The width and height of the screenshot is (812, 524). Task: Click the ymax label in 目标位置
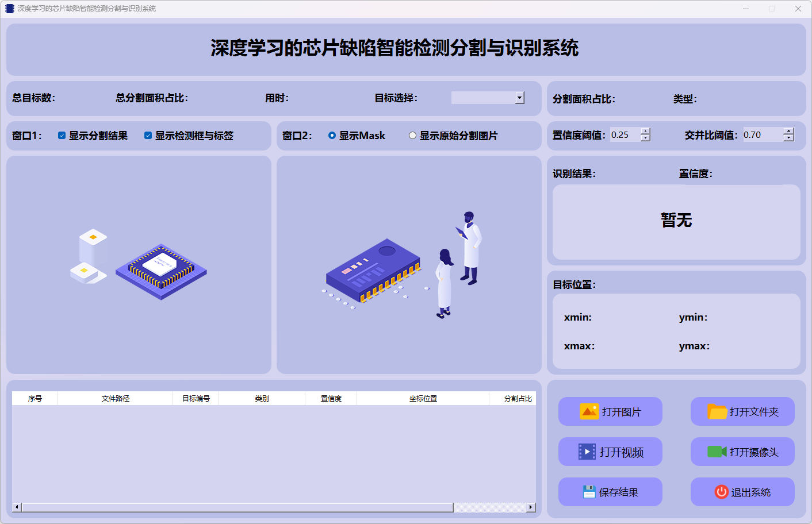click(694, 346)
